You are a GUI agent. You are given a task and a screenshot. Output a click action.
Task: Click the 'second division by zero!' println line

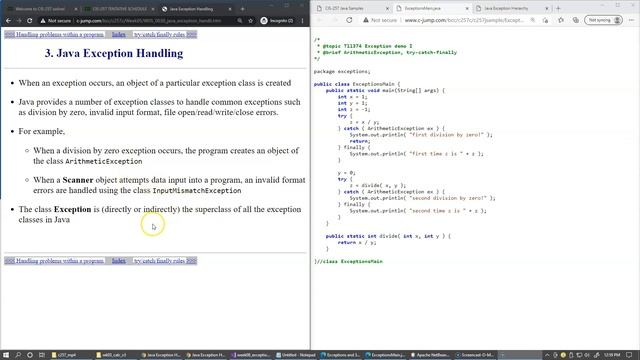point(422,198)
